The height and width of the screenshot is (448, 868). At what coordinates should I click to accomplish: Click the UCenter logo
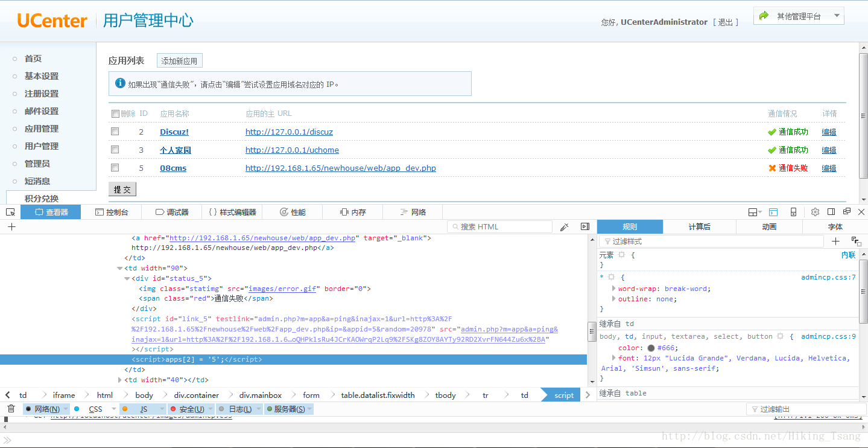[52, 21]
